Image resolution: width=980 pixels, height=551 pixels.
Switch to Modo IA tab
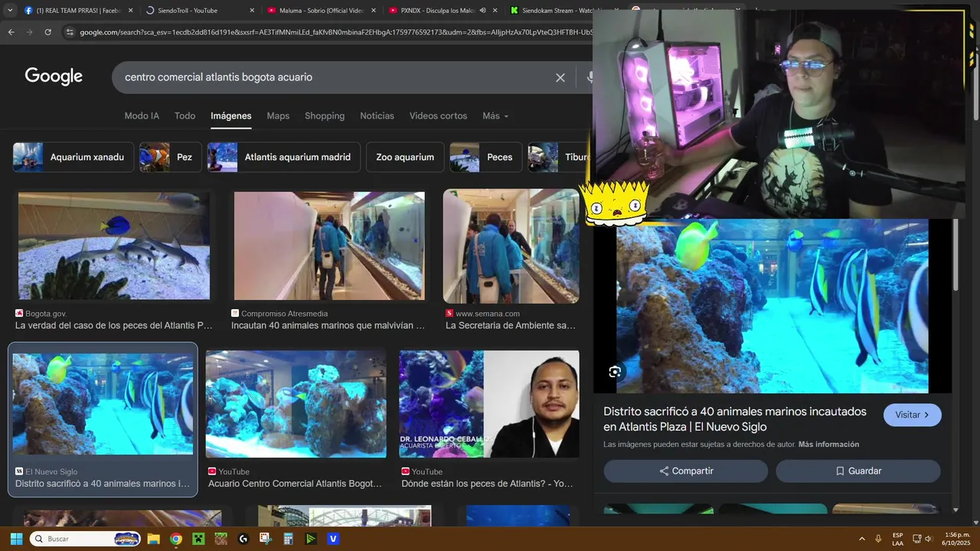tap(142, 116)
